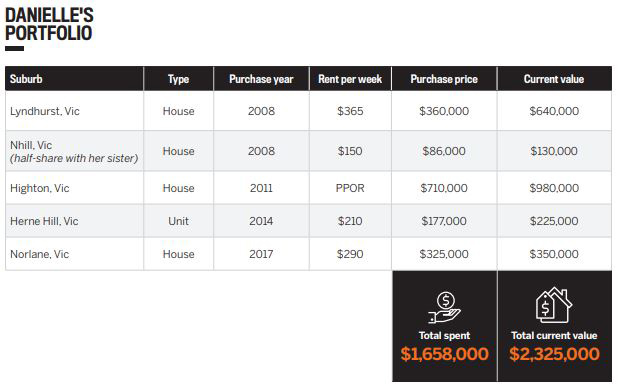Select the Highton, Vic row label
The height and width of the screenshot is (389, 618).
40,188
